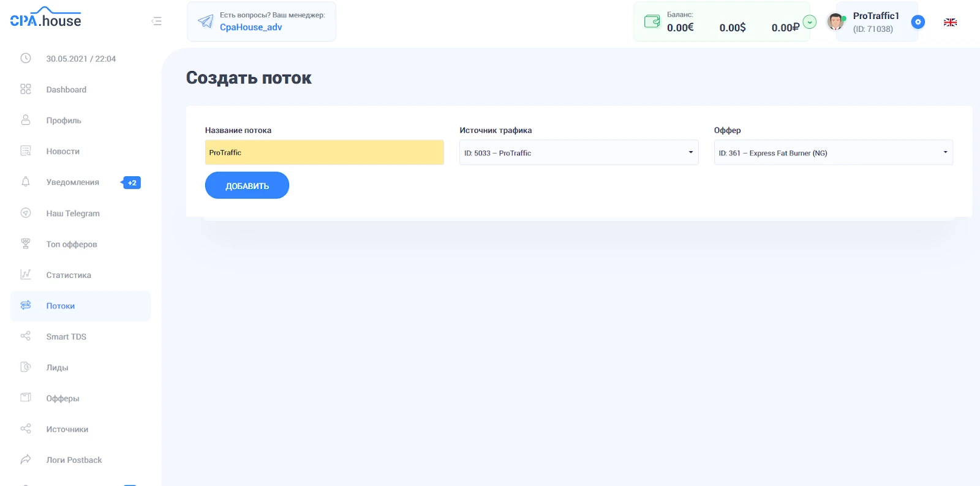
Task: Click the Dashboard grid icon
Action: tap(26, 89)
